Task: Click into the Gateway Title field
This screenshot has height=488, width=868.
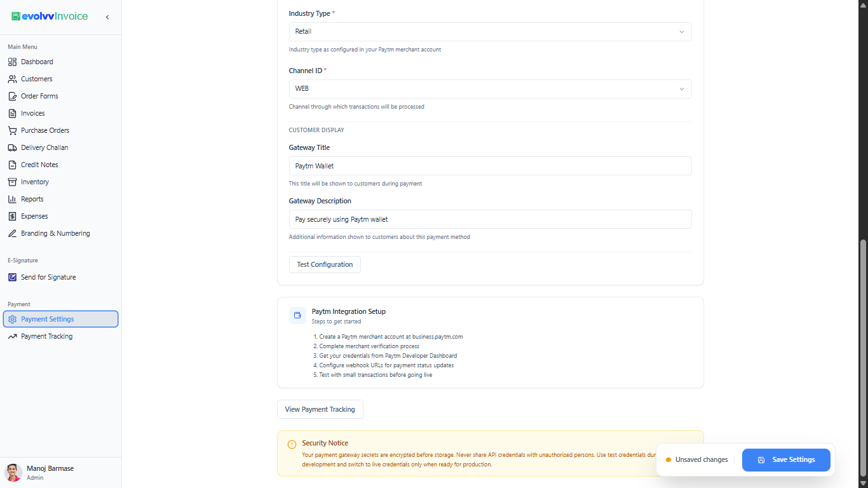Action: point(490,166)
